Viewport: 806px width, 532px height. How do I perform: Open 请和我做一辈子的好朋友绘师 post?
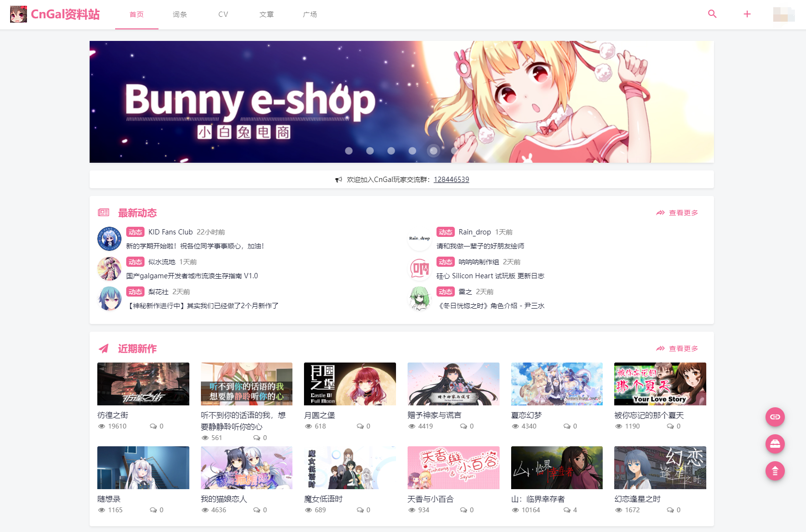[480, 246]
